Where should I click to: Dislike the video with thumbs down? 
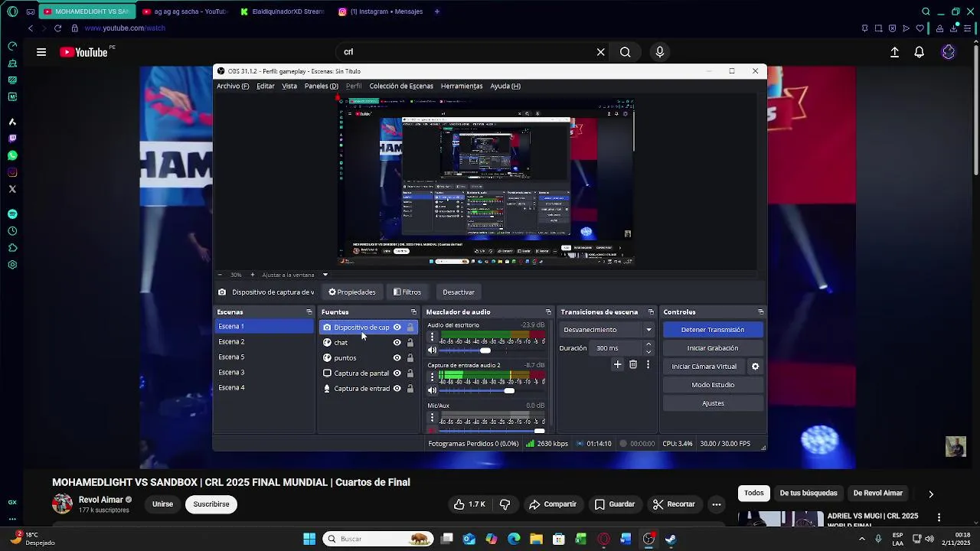tap(505, 504)
